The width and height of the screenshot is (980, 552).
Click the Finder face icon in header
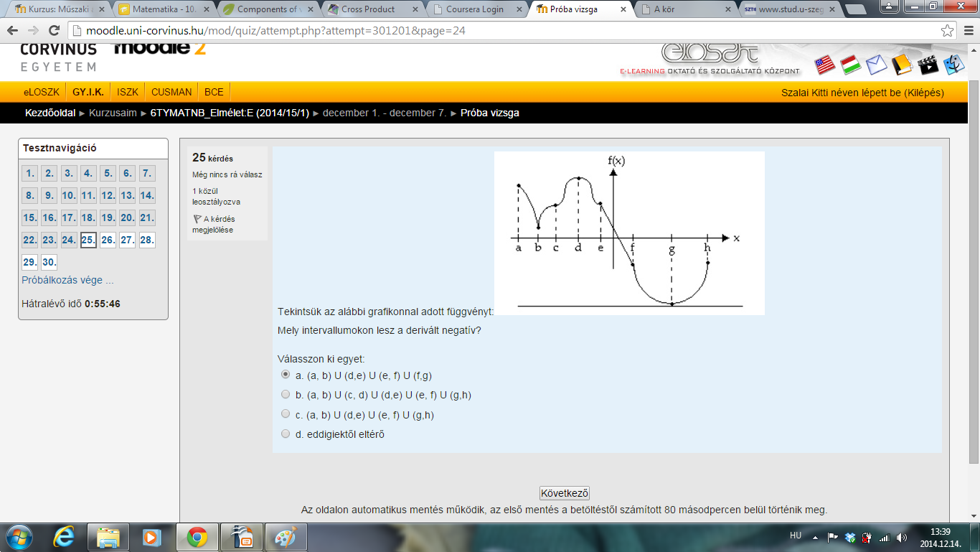[x=954, y=65]
